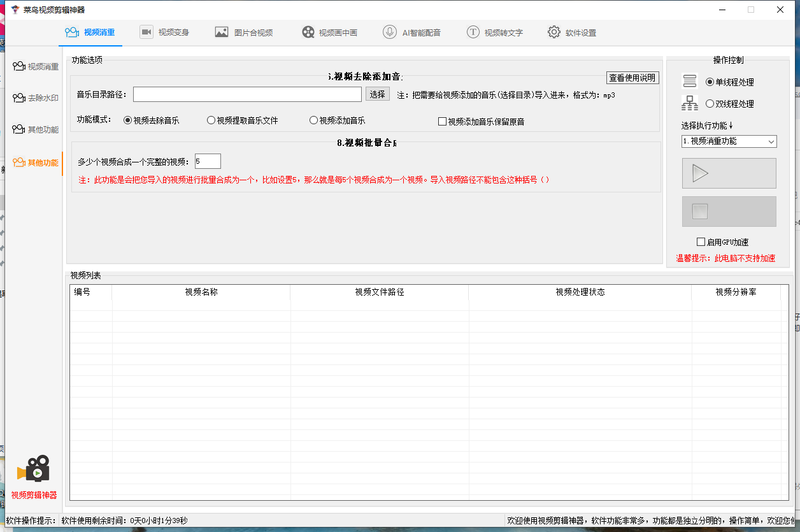Click the stop processing button

point(729,212)
